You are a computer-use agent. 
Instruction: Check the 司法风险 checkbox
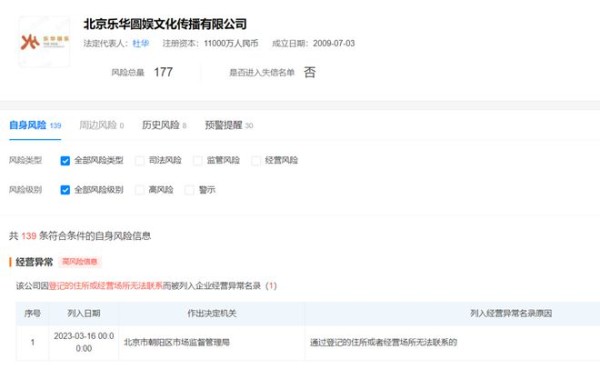pyautogui.click(x=140, y=160)
